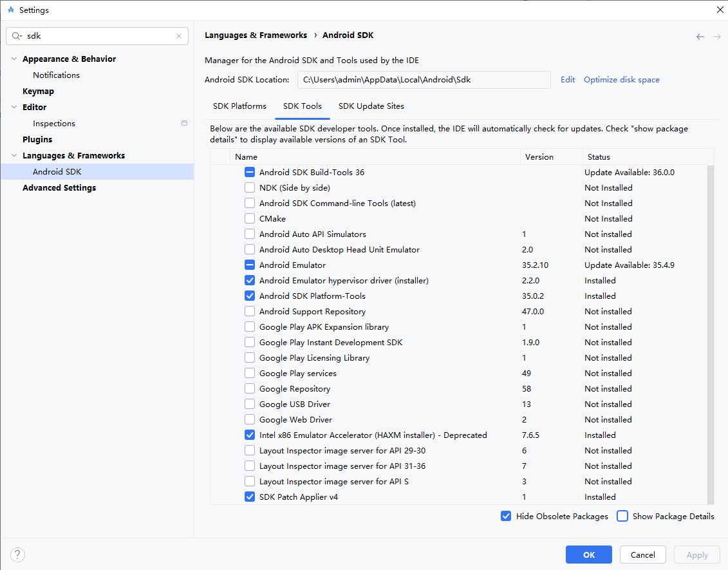728x570 pixels.
Task: Click Edit SDK location link
Action: click(567, 79)
